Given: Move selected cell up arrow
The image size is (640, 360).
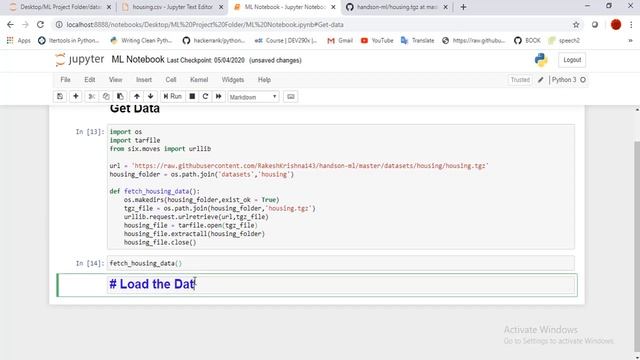Looking at the screenshot, I should point(137,97).
